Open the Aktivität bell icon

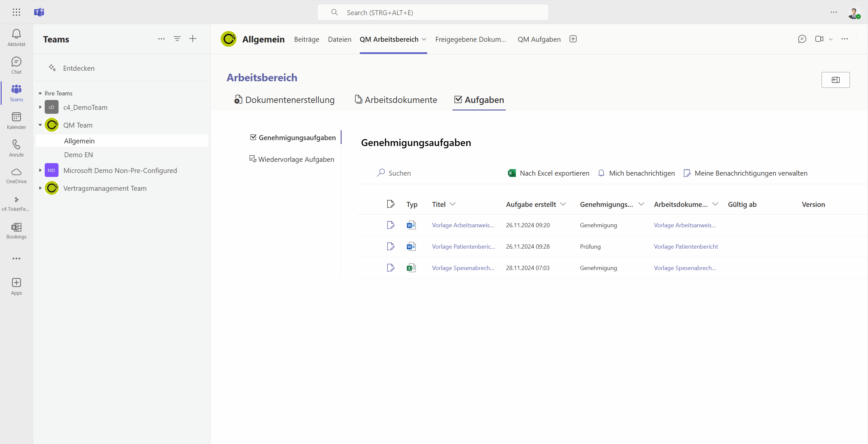16,34
